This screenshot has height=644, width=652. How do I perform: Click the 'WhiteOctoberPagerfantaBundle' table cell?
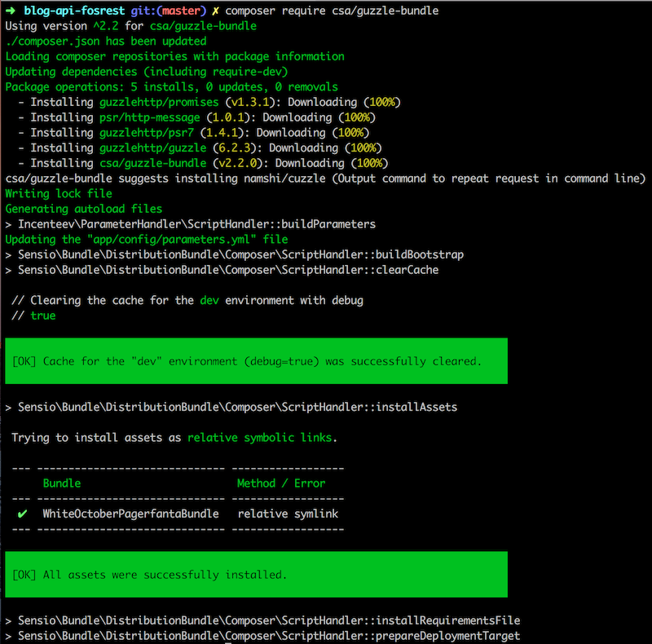pos(130,514)
